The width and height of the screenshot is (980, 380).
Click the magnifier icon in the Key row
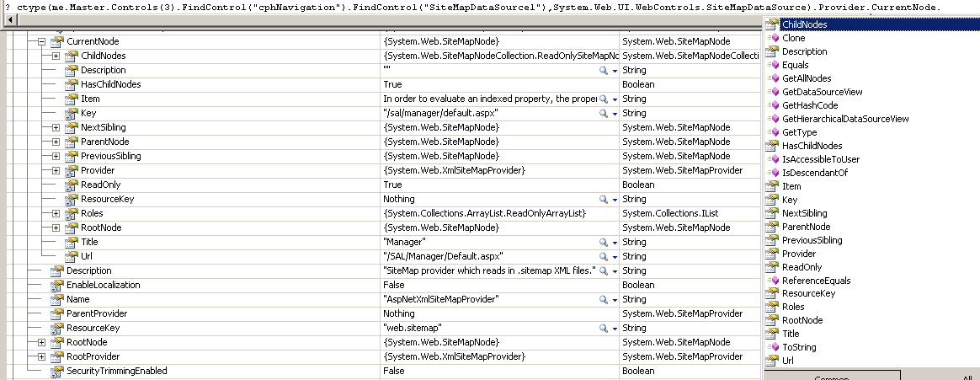603,113
